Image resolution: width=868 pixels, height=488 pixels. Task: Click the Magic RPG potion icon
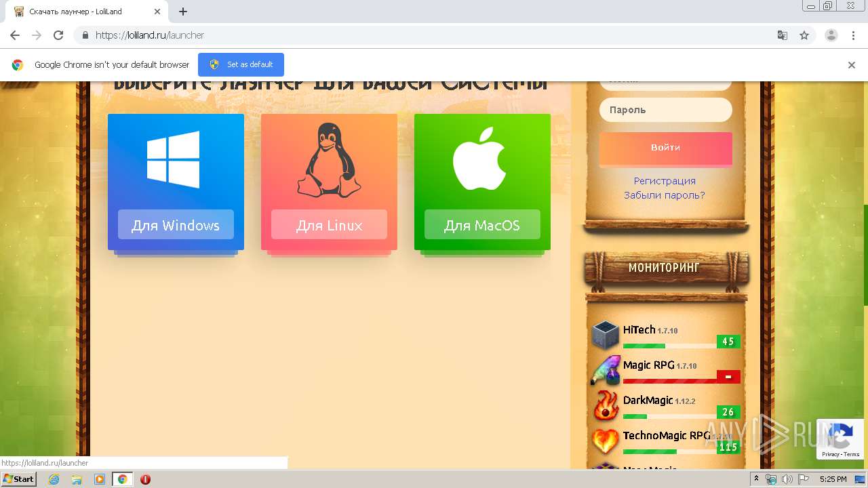[x=605, y=370]
